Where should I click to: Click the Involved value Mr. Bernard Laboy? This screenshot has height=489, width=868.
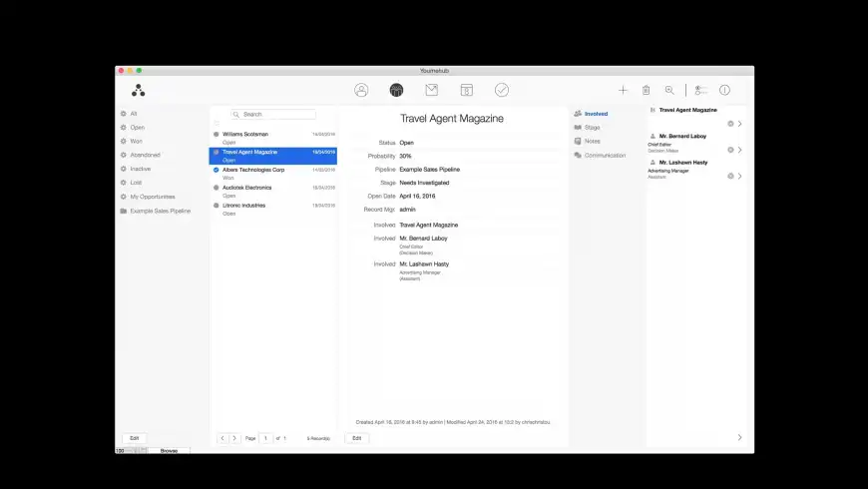(423, 239)
